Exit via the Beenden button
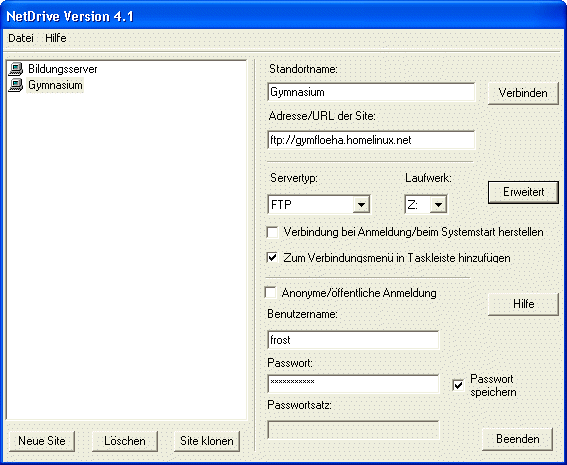Image resolution: width=567 pixels, height=465 pixels. point(517,439)
